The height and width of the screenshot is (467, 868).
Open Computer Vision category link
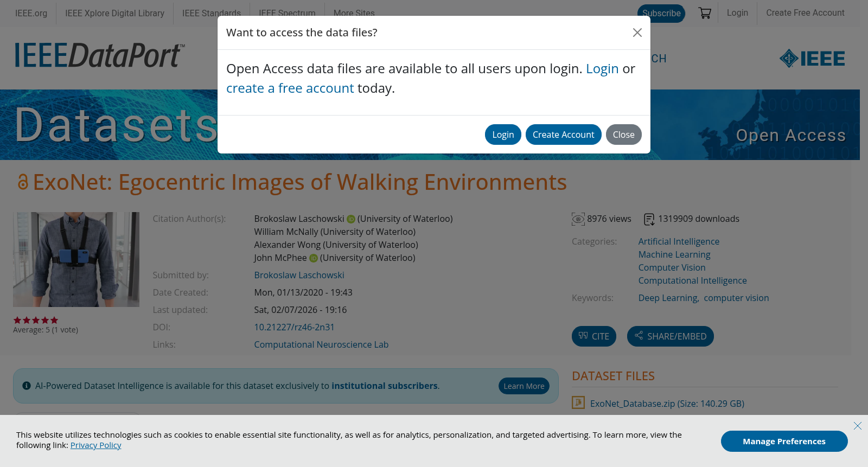coord(672,267)
